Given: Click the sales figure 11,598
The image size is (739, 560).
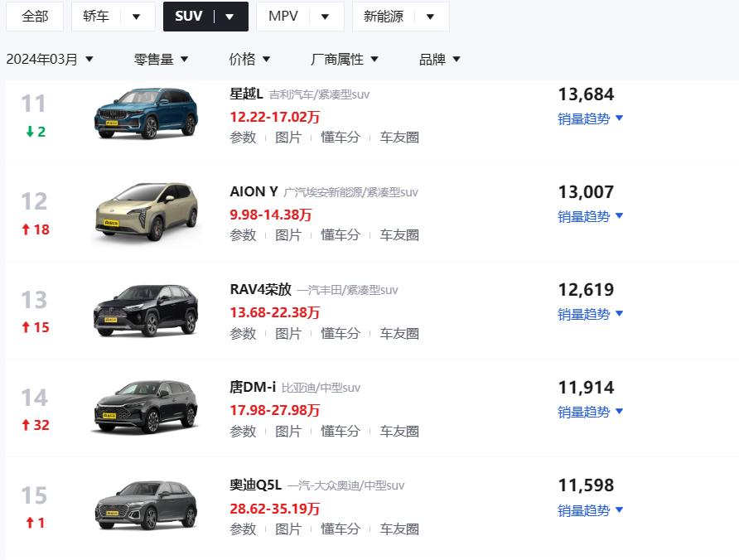Looking at the screenshot, I should pyautogui.click(x=587, y=485).
